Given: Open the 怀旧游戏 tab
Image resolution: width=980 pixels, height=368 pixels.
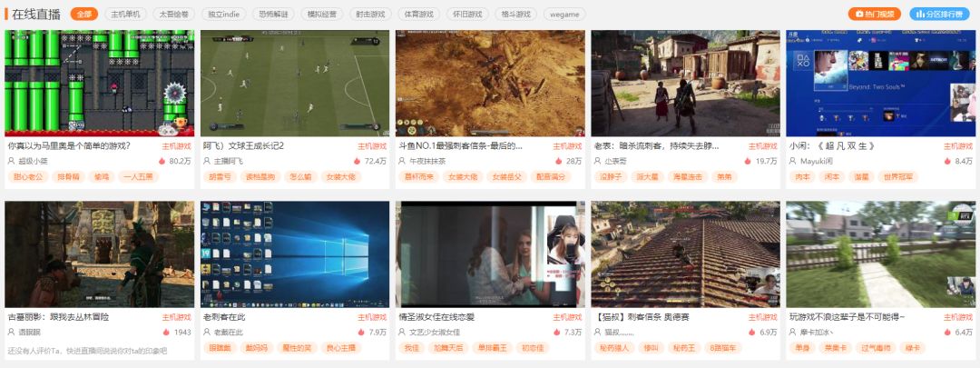Looking at the screenshot, I should click(467, 14).
